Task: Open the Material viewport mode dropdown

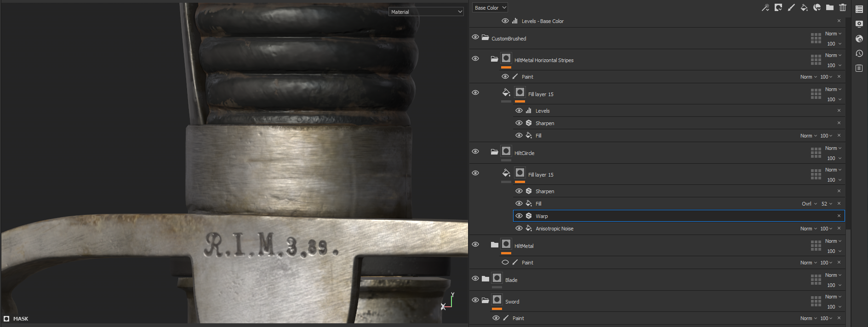Action: pyautogui.click(x=426, y=12)
